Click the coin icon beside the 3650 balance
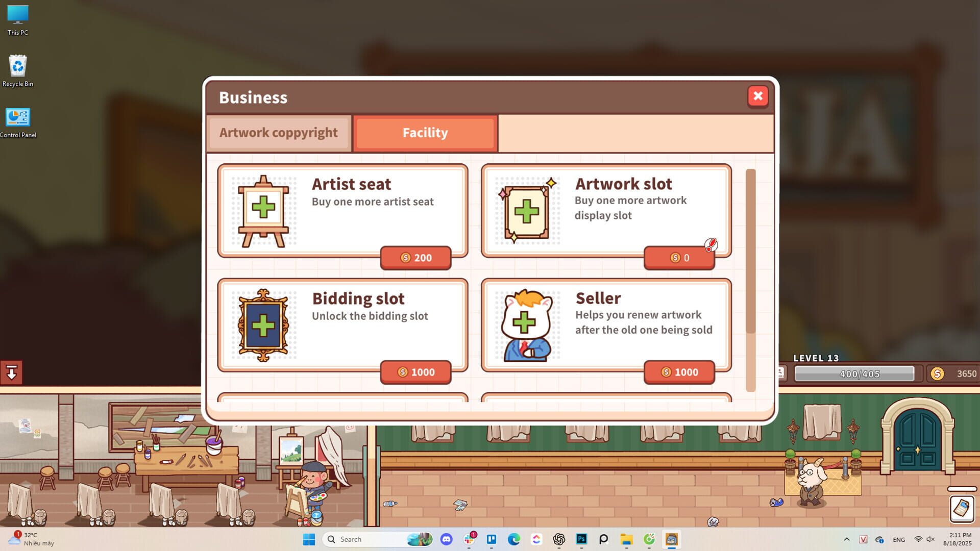The width and height of the screenshot is (980, 551). point(938,373)
